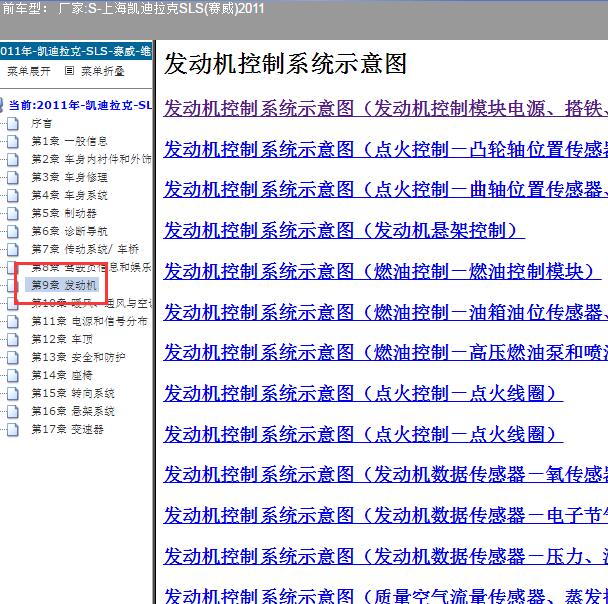Image resolution: width=608 pixels, height=604 pixels.
Task: Click the page icon beside 第3章 车身修理
Action: pos(13,178)
